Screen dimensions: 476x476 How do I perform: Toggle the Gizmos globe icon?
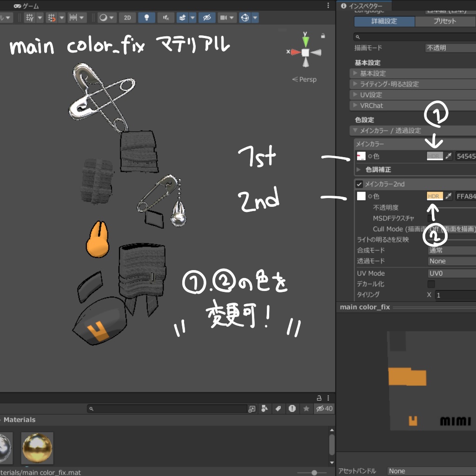(x=245, y=18)
